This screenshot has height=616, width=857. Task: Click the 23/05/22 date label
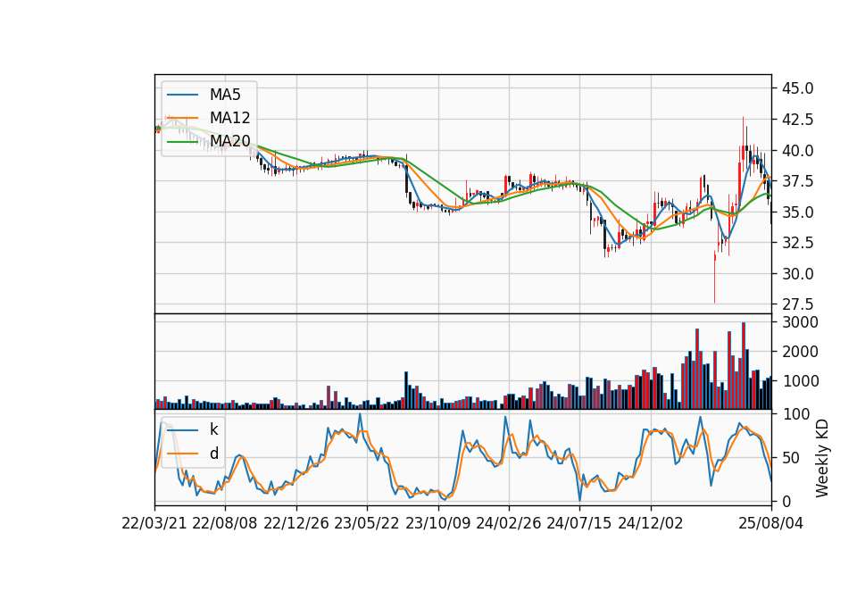coord(367,524)
